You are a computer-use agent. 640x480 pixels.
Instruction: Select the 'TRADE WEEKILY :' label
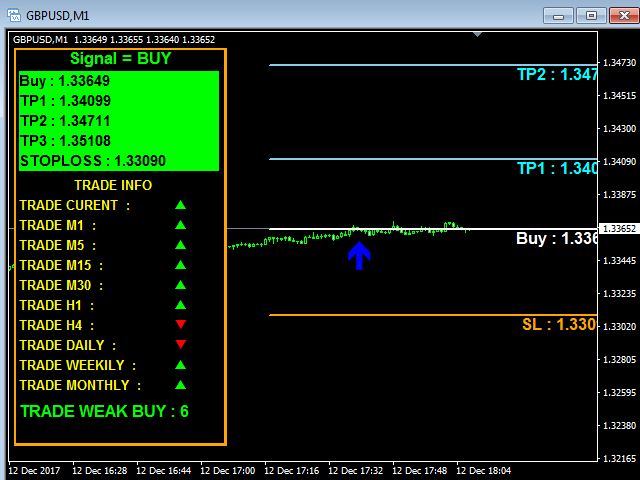click(x=78, y=365)
